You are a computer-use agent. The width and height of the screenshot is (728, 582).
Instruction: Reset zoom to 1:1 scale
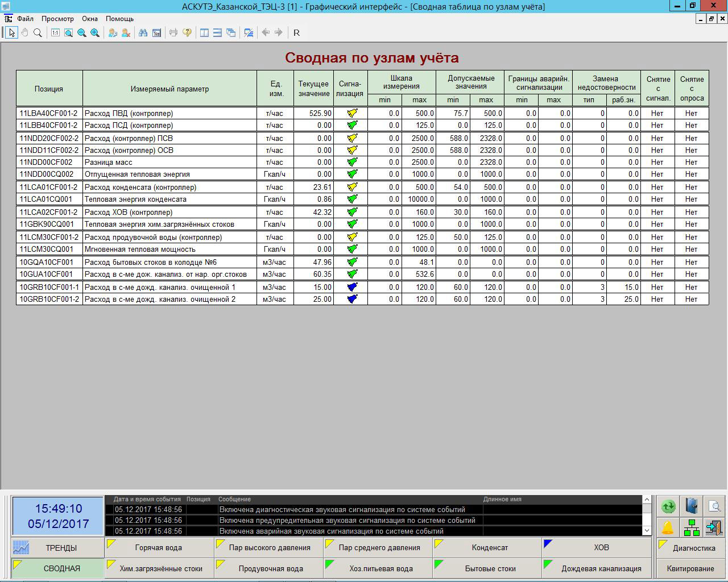point(55,32)
